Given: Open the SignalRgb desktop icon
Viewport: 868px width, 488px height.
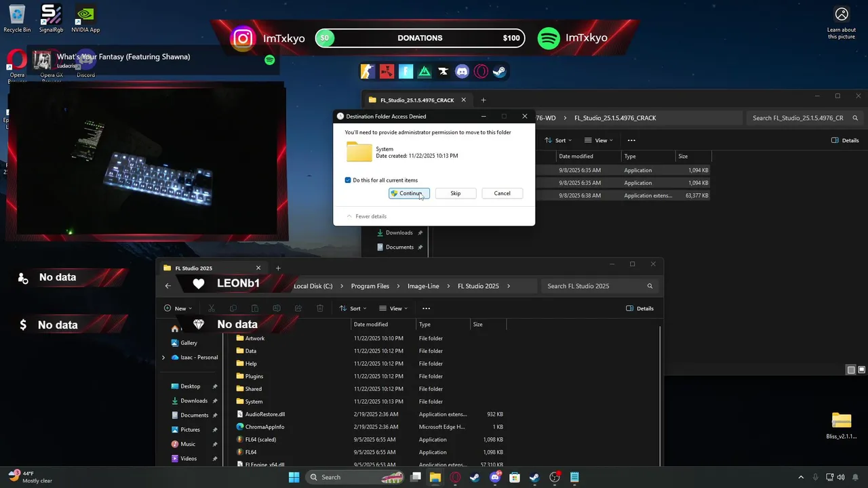Looking at the screenshot, I should pyautogui.click(x=52, y=18).
